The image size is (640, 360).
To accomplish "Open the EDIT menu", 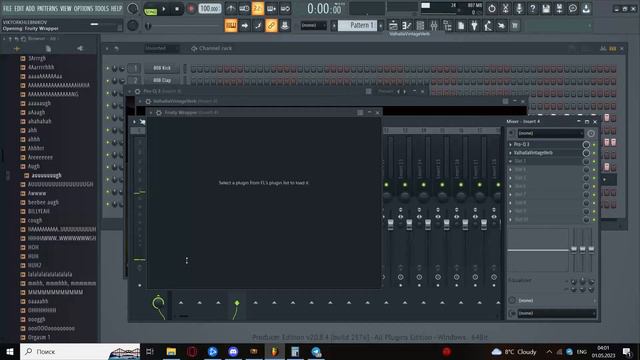I will pyautogui.click(x=19, y=8).
